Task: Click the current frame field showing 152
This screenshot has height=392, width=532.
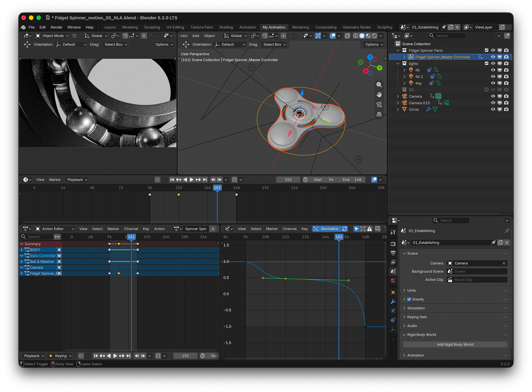Action: (x=288, y=180)
